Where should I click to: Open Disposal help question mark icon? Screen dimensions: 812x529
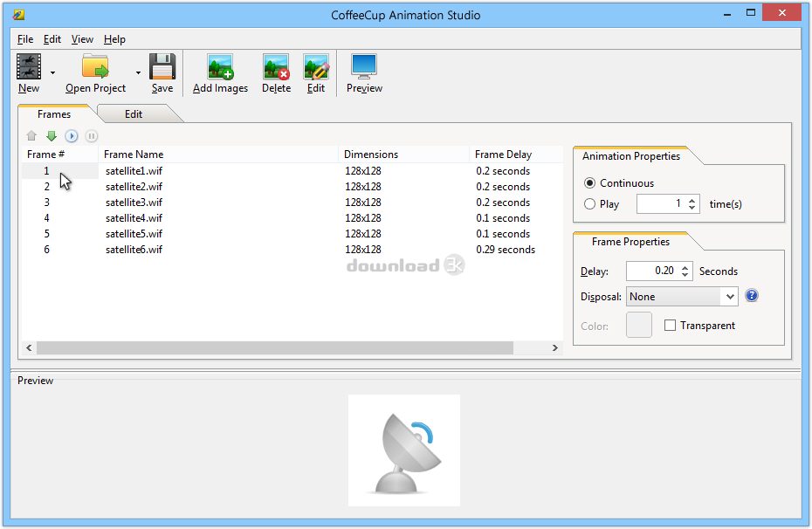pos(752,296)
